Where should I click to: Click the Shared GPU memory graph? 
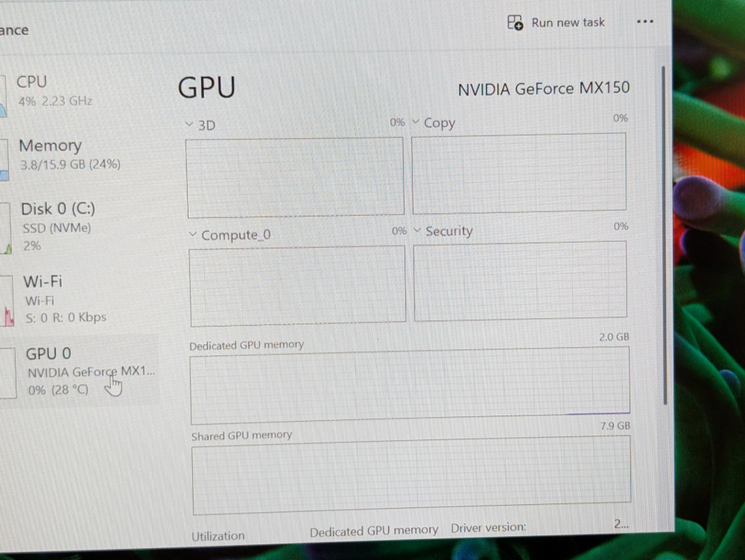coord(411,475)
